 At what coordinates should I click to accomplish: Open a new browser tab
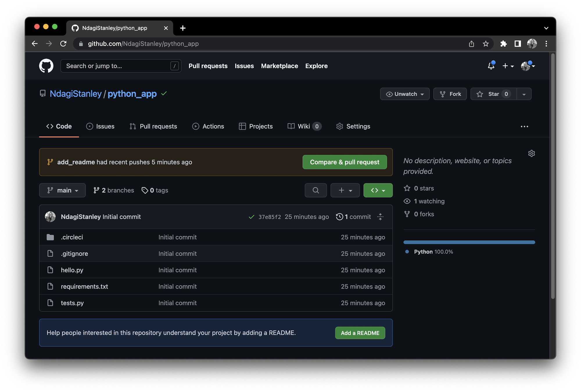pyautogui.click(x=183, y=28)
